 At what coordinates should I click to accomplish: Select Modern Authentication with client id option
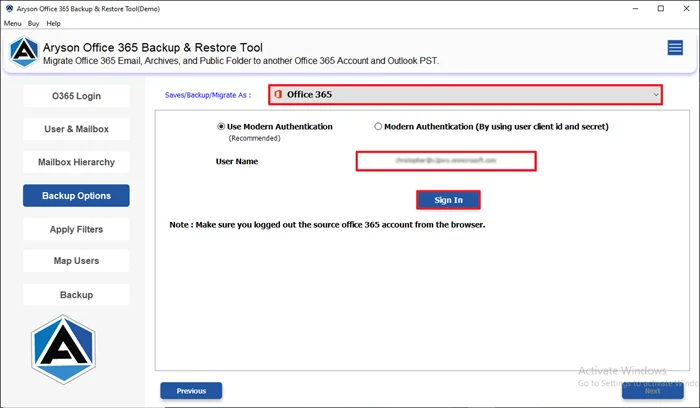click(378, 127)
